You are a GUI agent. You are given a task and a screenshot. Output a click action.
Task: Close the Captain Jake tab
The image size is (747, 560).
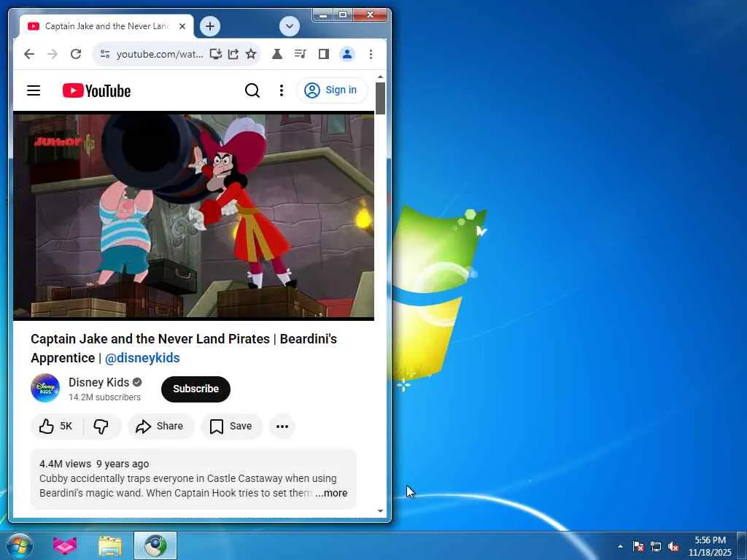[x=182, y=26]
